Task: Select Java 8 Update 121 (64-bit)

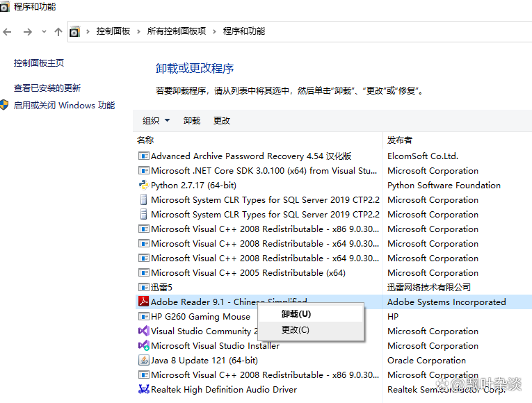Action: coord(204,360)
